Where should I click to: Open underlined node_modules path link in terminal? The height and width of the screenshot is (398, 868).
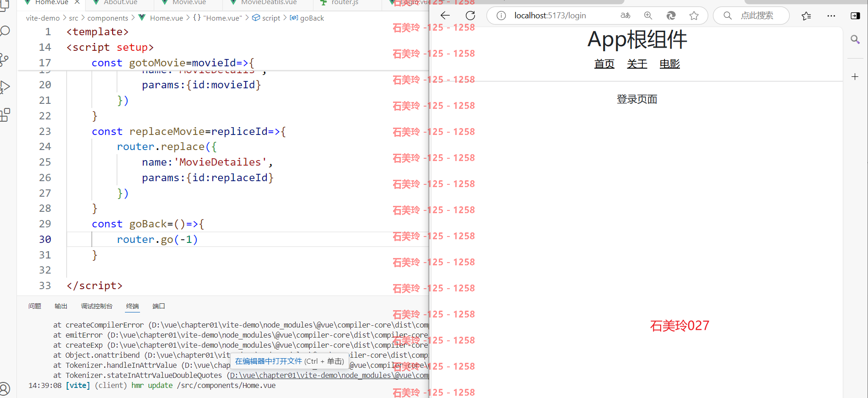(329, 375)
